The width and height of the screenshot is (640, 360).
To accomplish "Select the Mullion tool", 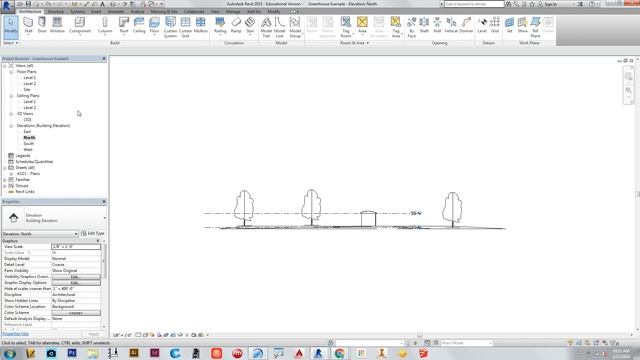I will [200, 25].
